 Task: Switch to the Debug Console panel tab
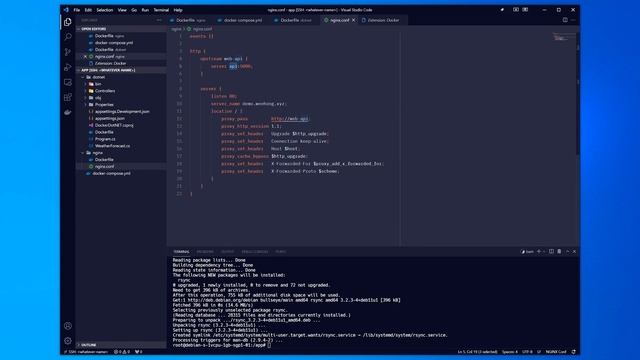point(255,252)
